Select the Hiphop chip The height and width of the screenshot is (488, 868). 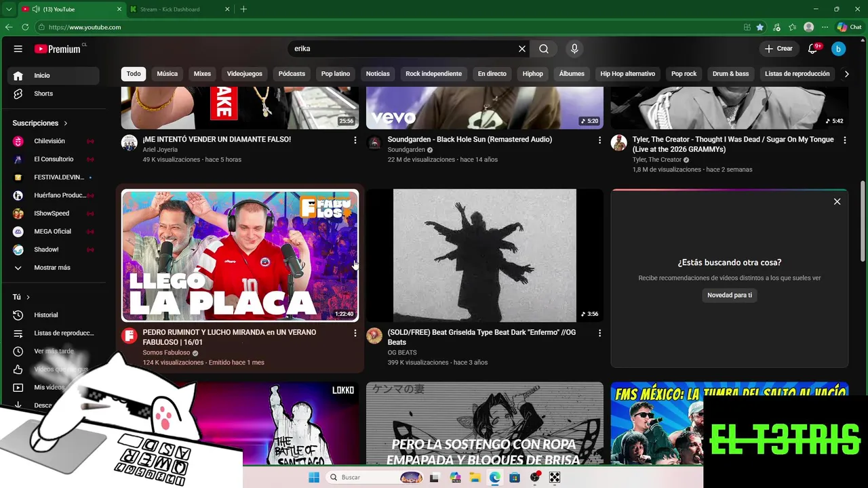(x=532, y=74)
